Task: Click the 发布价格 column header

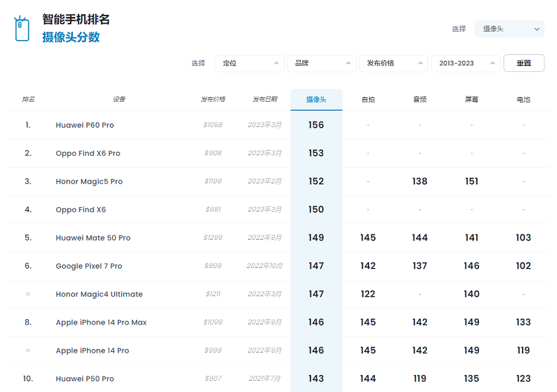Action: coord(213,99)
